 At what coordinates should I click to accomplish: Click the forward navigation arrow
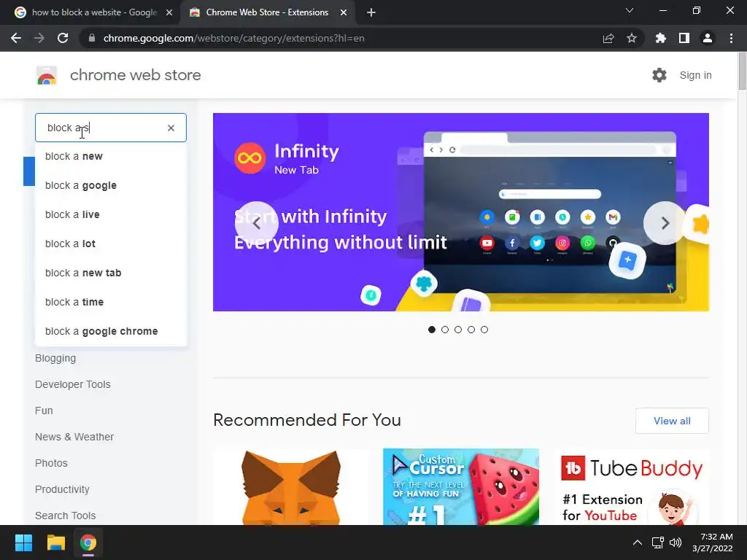[x=39, y=38]
